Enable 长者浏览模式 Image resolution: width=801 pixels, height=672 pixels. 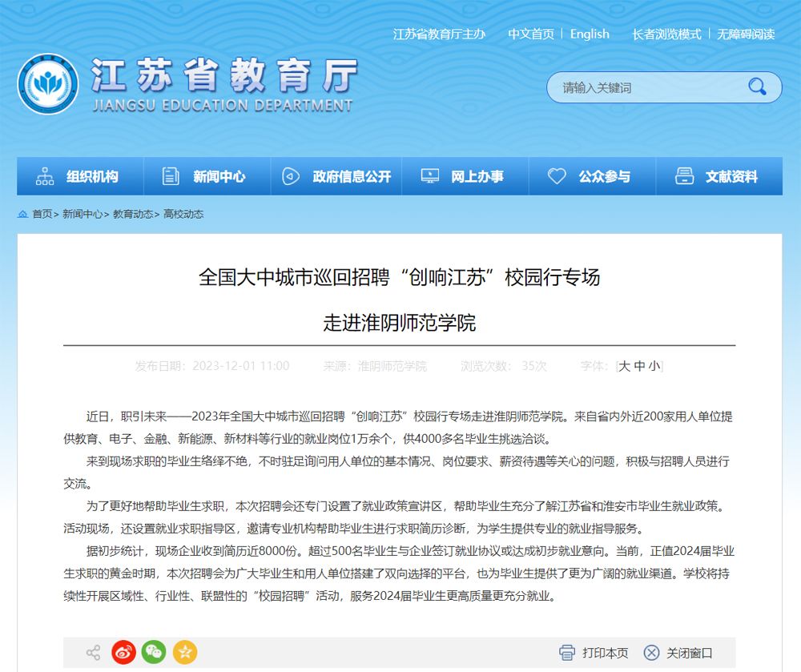point(666,34)
